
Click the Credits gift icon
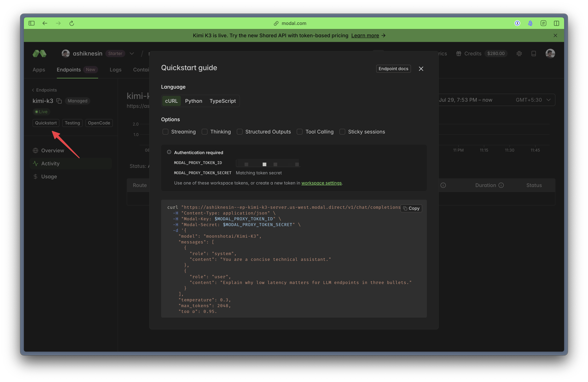tap(459, 54)
